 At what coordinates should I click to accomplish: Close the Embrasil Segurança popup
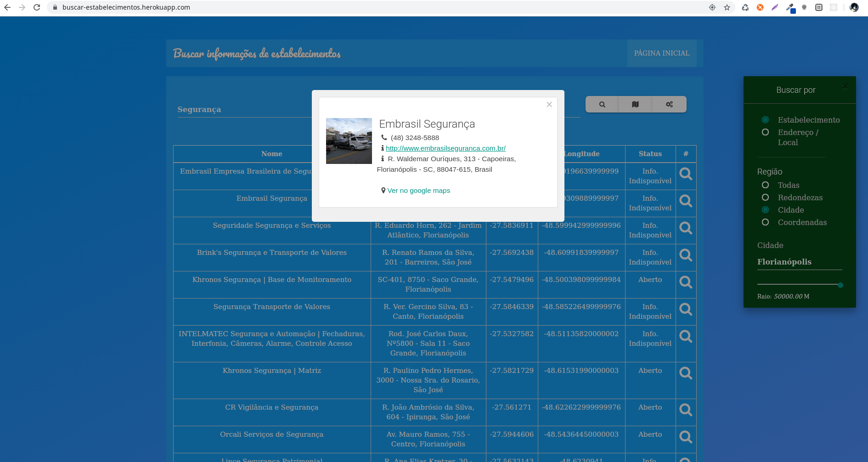[549, 104]
